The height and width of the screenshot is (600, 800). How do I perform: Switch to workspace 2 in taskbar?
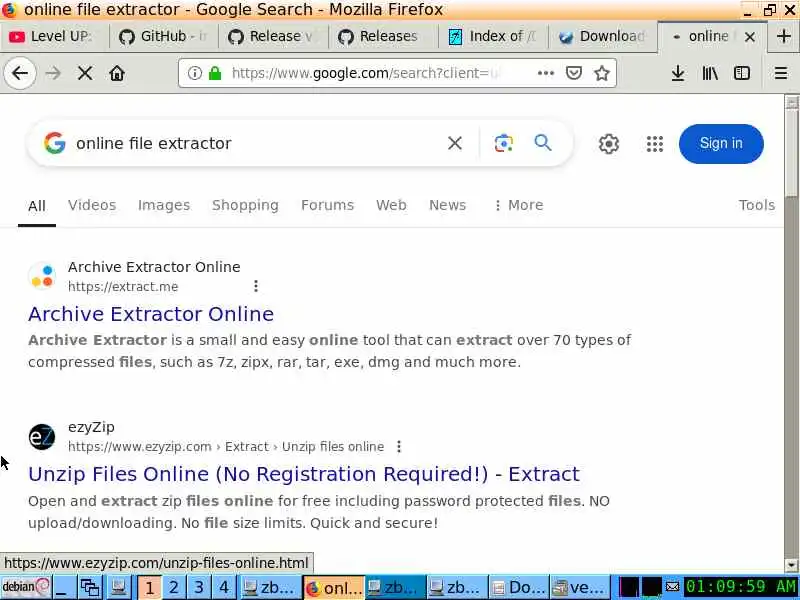173,587
